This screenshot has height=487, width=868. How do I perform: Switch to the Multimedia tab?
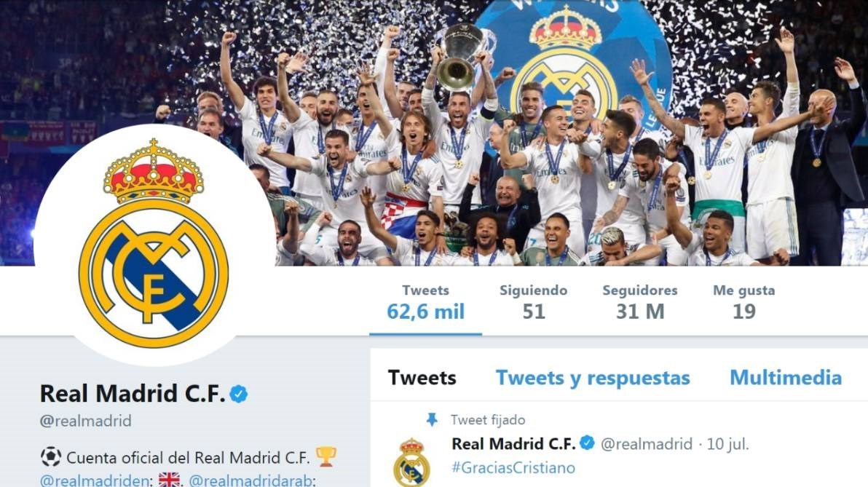click(x=786, y=377)
